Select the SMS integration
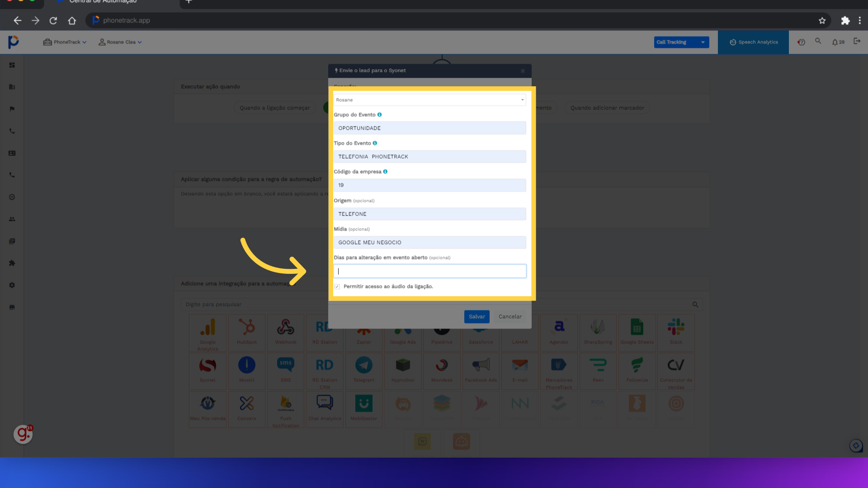This screenshot has height=488, width=868. click(286, 371)
